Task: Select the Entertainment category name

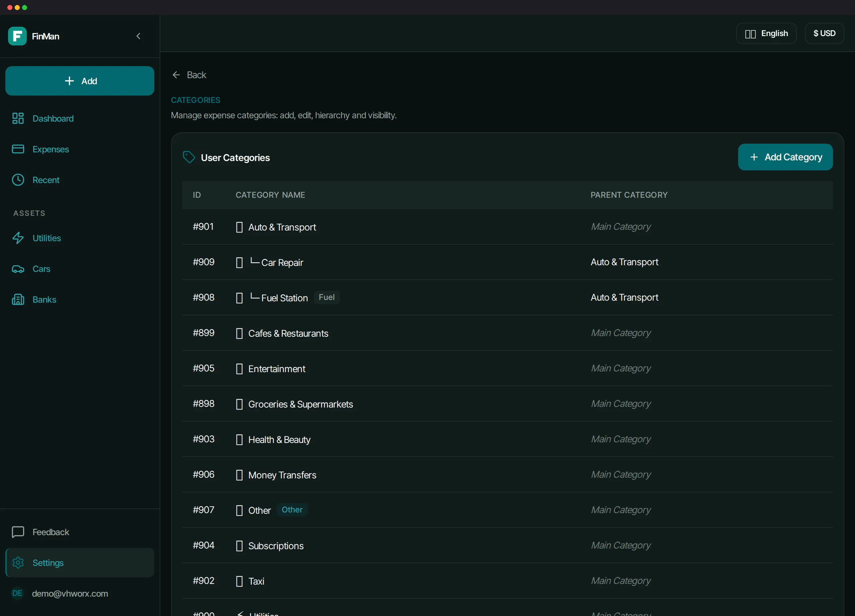Action: click(x=277, y=369)
